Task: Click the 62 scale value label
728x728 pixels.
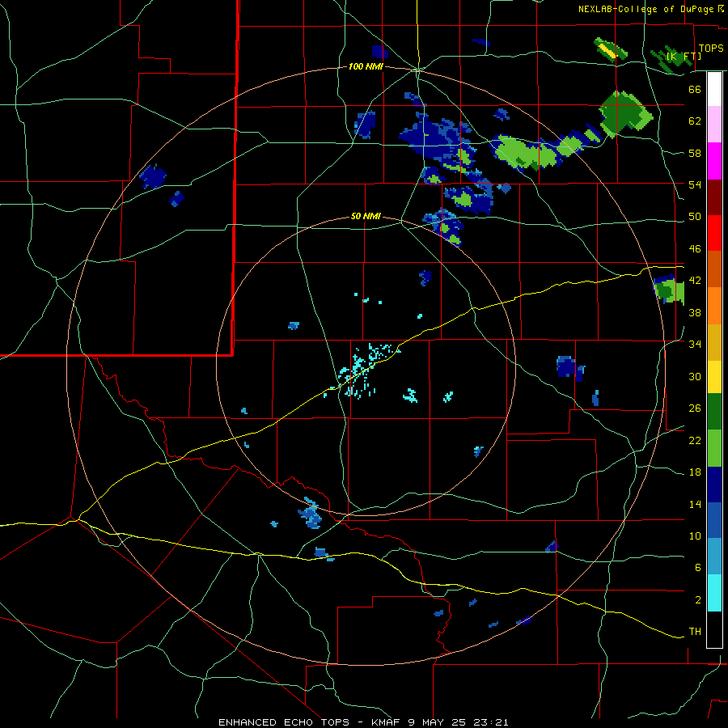Action: click(x=695, y=121)
